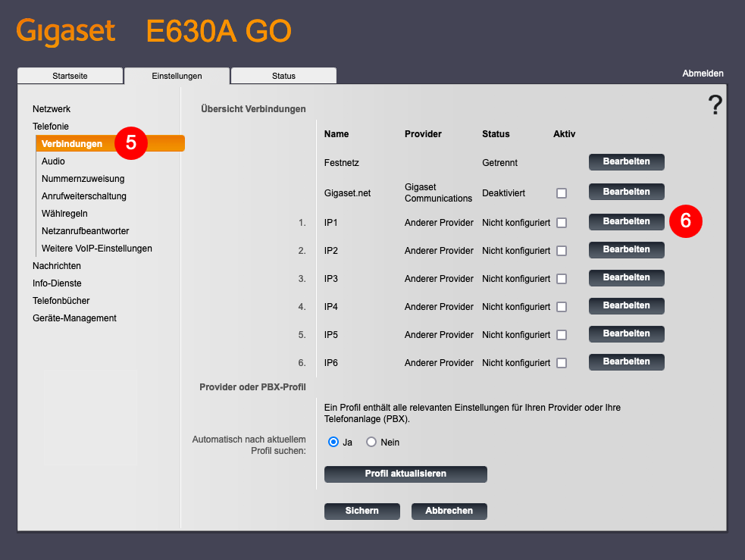This screenshot has width=745, height=560.
Task: Select Wählregeln in the sidebar
Action: [x=64, y=214]
